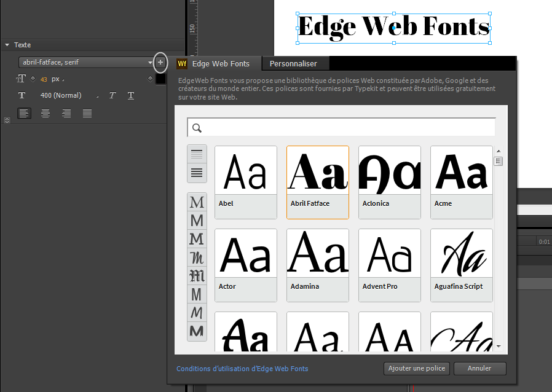Click the font size value 43
The image size is (552, 392).
click(44, 79)
